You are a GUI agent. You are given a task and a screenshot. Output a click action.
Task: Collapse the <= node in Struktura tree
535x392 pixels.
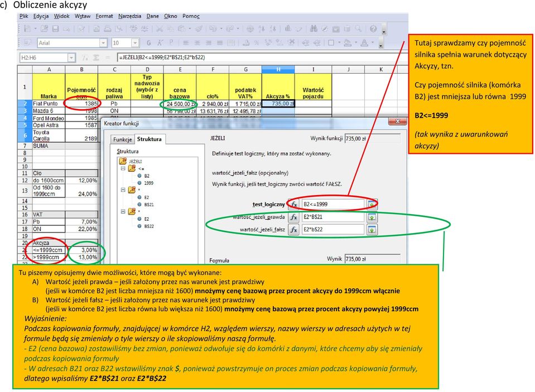(x=123, y=168)
